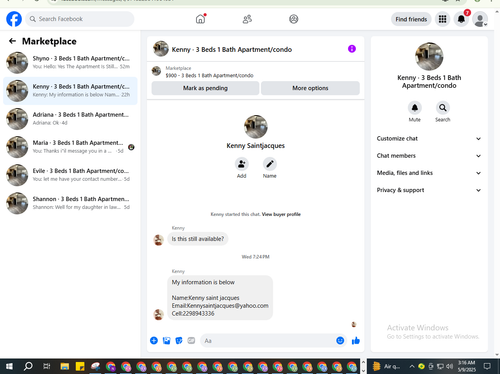Click More options button
500x374 pixels.
click(310, 88)
